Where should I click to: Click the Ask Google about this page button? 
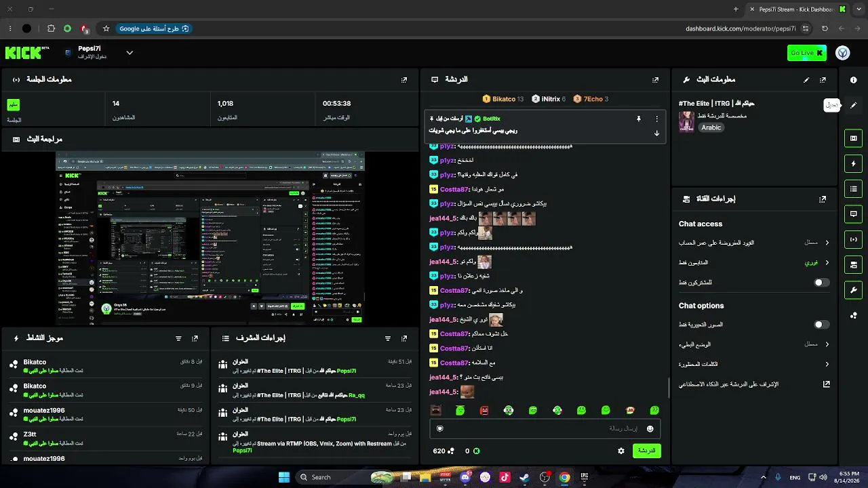click(155, 28)
